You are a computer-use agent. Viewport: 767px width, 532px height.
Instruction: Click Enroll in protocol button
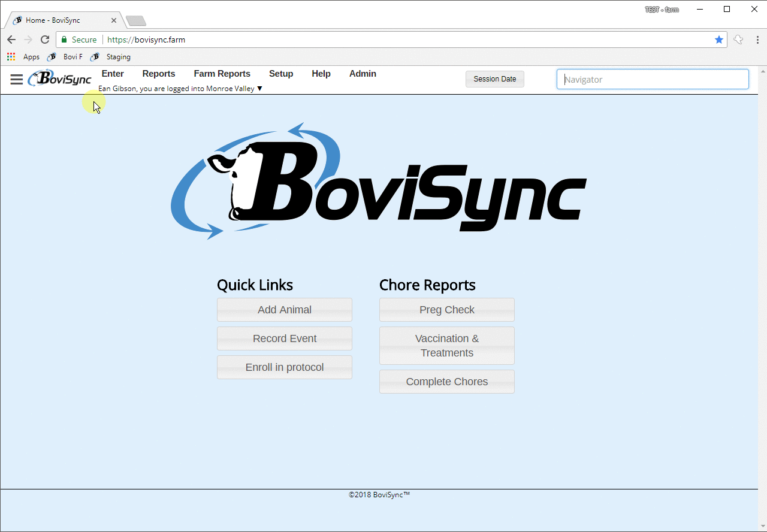pos(285,367)
